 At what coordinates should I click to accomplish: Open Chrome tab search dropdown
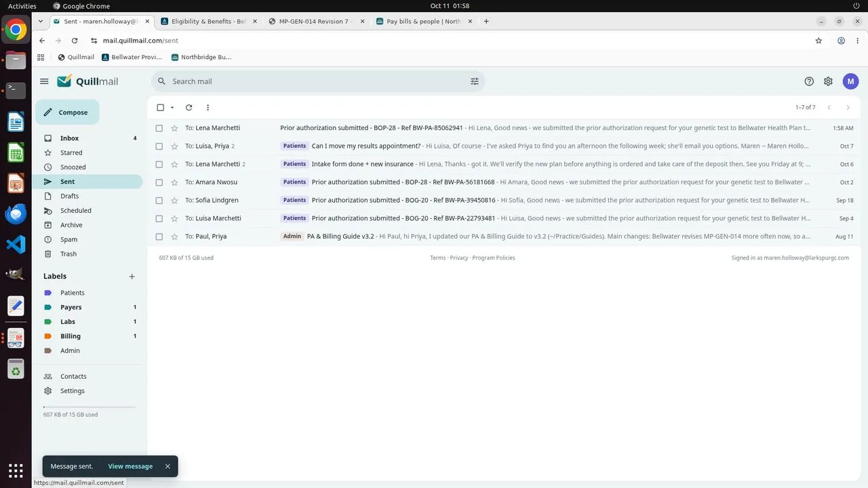point(41,21)
